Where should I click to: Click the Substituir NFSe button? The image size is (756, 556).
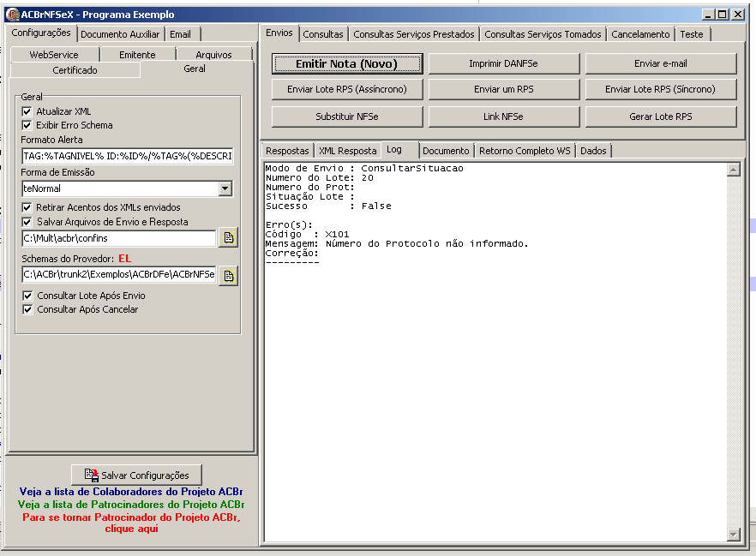(346, 117)
